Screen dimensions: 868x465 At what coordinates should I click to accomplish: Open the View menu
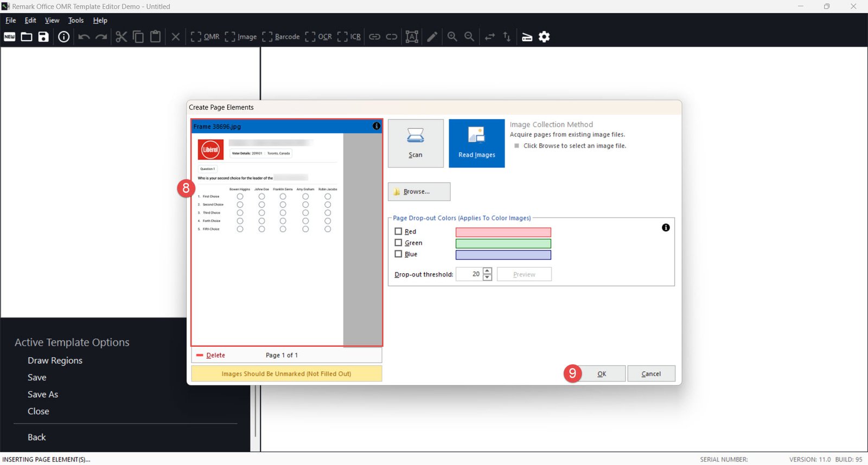[52, 21]
